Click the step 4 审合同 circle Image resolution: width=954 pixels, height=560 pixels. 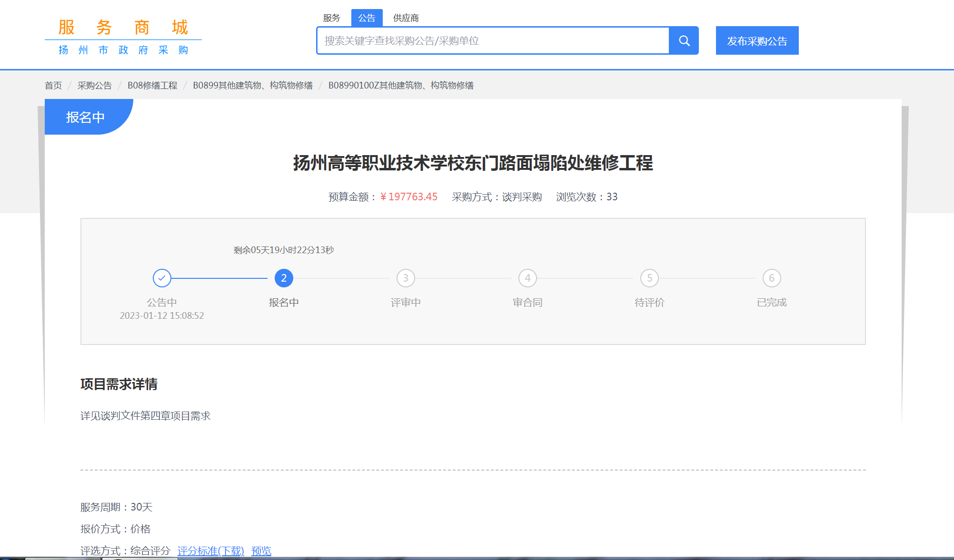click(x=527, y=278)
